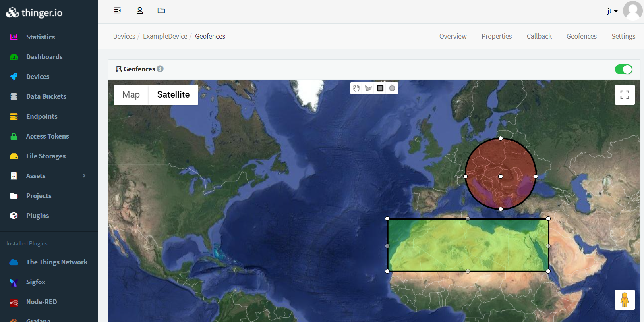Viewport: 644px width, 322px height.
Task: Click the circle geofence center handle
Action: [x=501, y=176]
